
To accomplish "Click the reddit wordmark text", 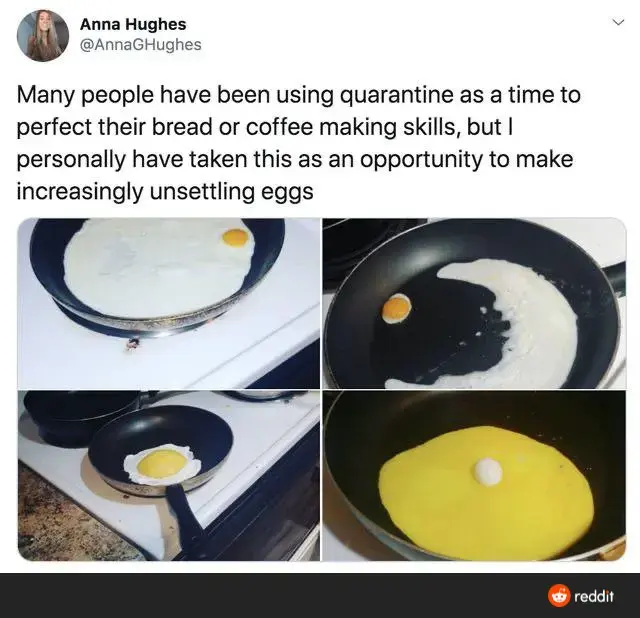I will pos(594,596).
